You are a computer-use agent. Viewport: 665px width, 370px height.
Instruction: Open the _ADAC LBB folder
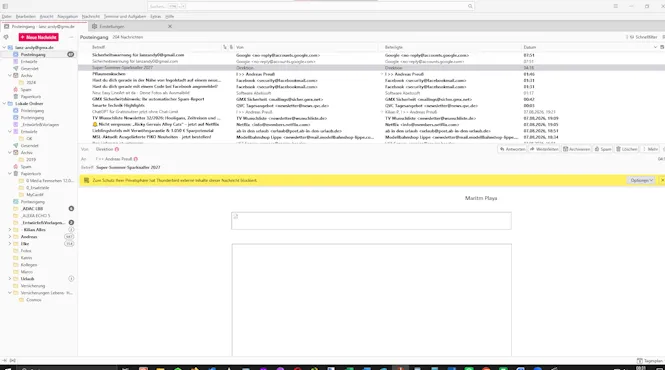tap(32, 209)
